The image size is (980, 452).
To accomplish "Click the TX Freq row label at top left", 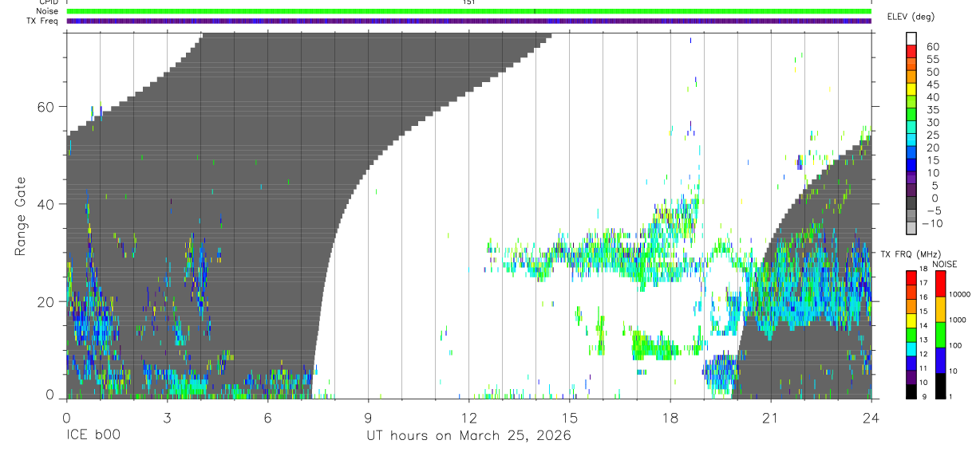I will (43, 21).
